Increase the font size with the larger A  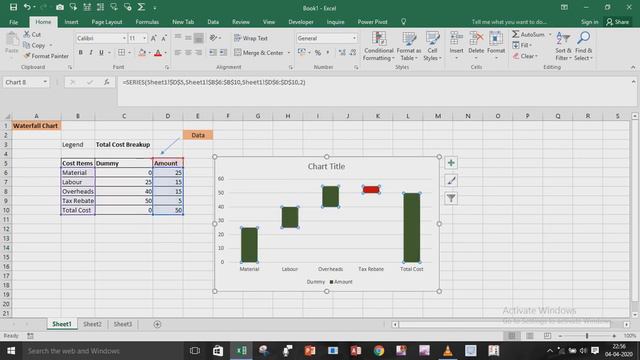153,38
